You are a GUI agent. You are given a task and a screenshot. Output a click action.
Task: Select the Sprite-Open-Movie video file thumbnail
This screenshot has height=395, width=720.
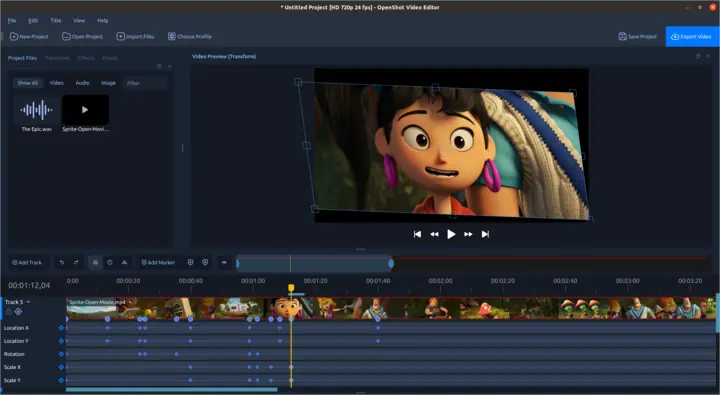coord(85,110)
